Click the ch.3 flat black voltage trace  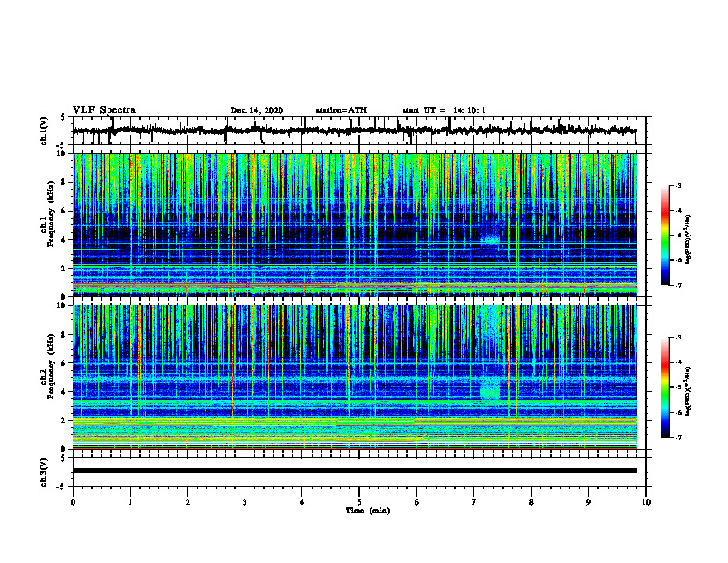click(354, 471)
